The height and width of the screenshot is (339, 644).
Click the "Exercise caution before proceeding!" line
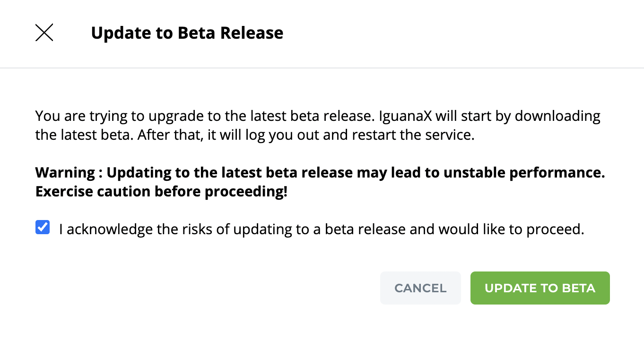pyautogui.click(x=161, y=193)
